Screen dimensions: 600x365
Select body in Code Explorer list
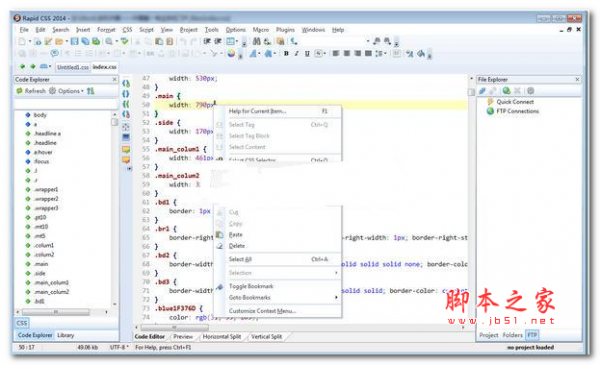click(x=40, y=115)
